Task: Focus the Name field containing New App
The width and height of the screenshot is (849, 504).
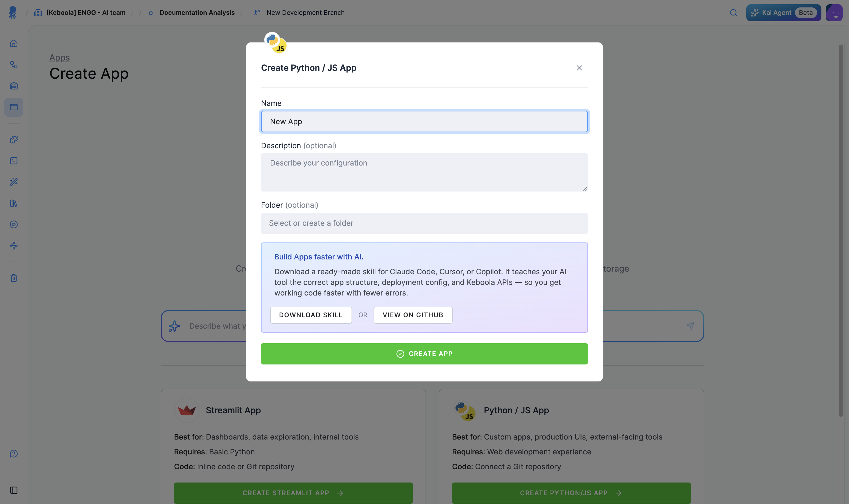Action: tap(424, 121)
